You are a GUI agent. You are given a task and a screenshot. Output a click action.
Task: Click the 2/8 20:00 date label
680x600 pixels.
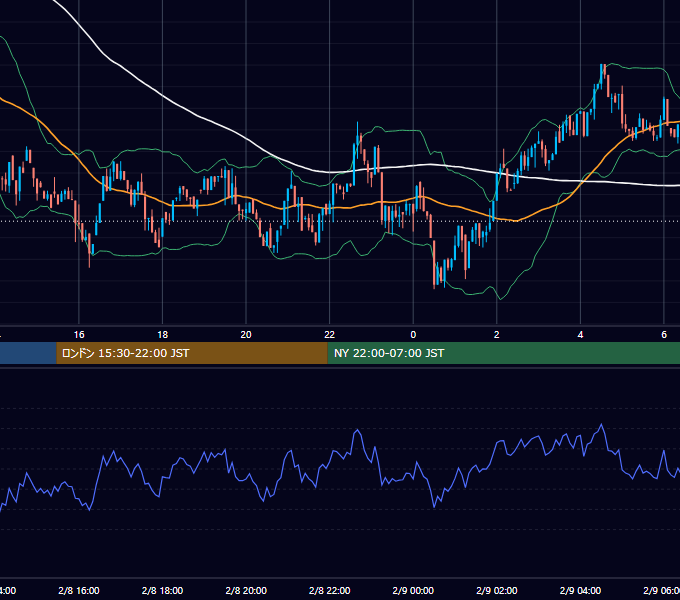tap(246, 591)
